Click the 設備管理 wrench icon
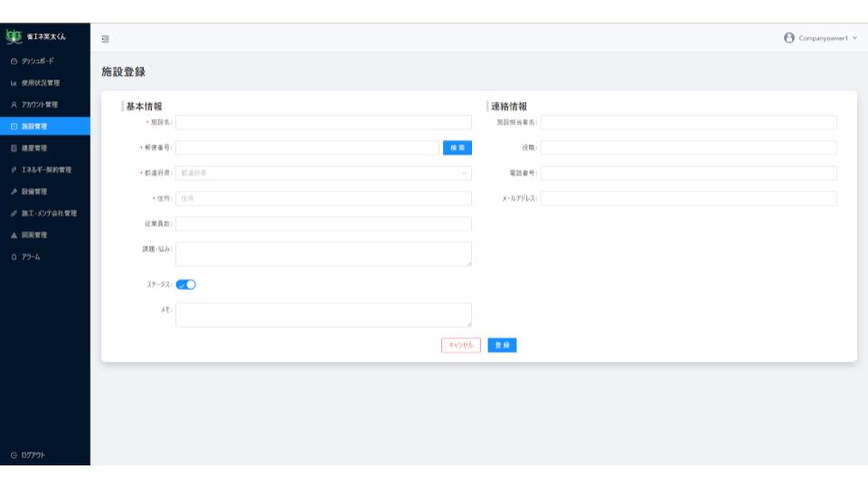 14,192
